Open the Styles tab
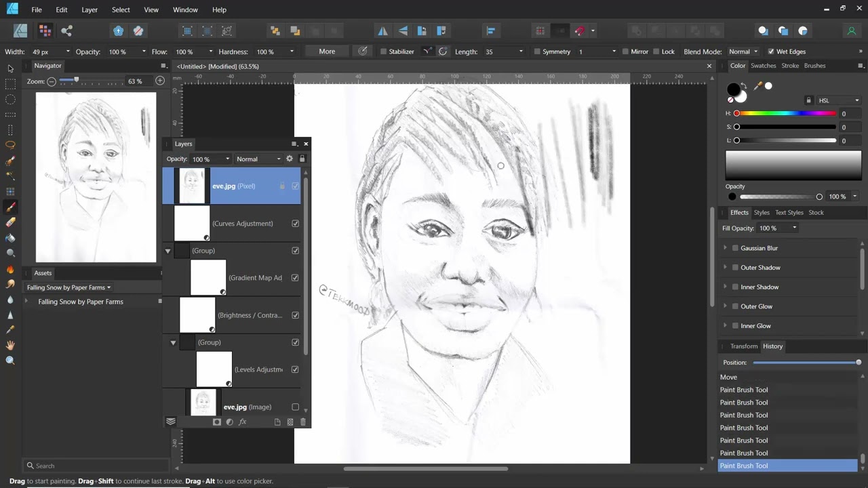The image size is (868, 488). [762, 213]
